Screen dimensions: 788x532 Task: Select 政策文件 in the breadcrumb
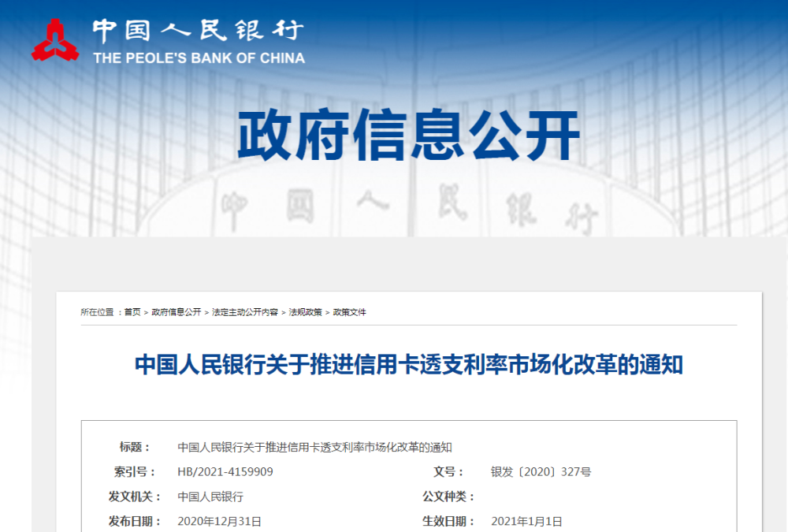350,312
